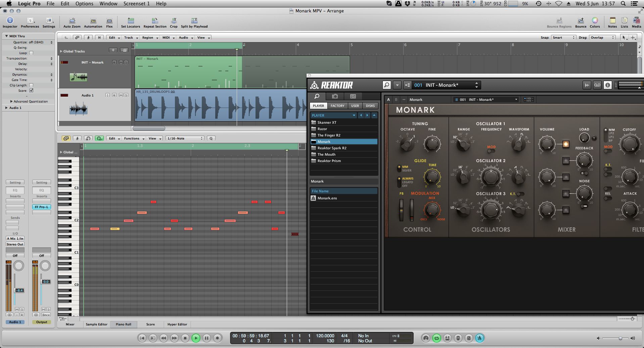The width and height of the screenshot is (644, 348).
Task: Mute the INIT - Monark track
Action: [121, 63]
